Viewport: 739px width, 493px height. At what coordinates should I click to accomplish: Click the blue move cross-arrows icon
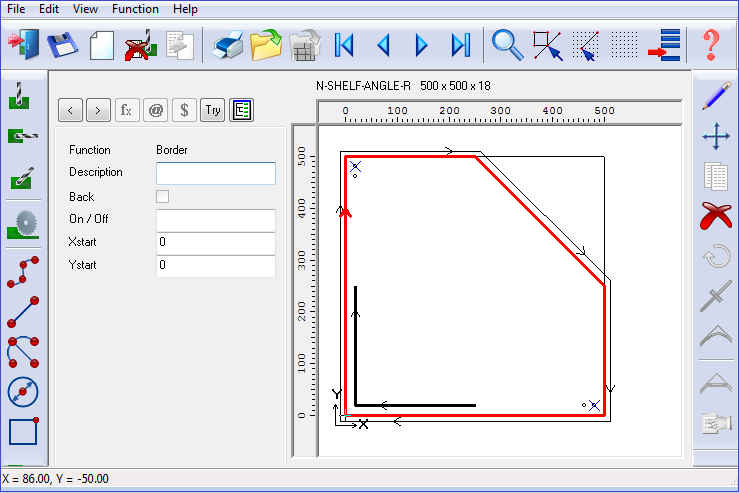click(x=716, y=137)
